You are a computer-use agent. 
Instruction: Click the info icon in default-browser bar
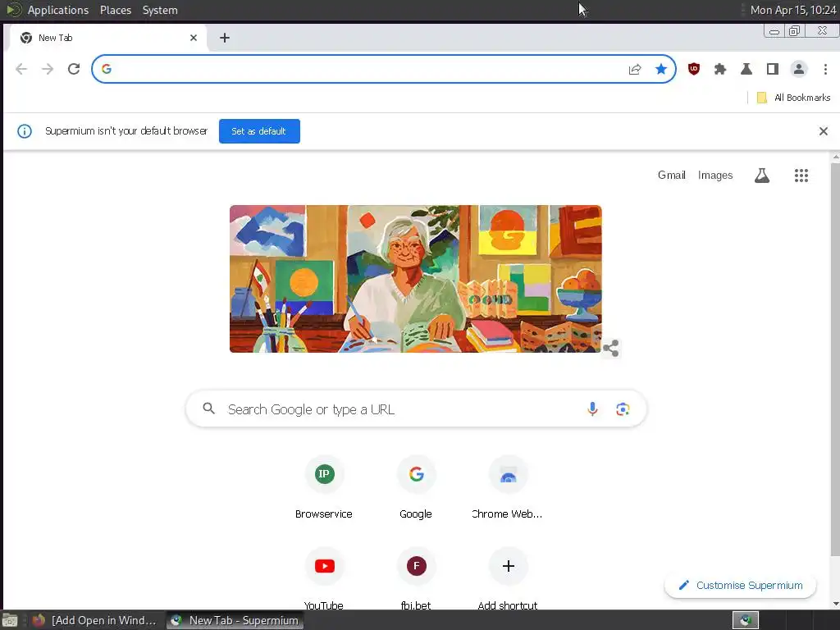tap(25, 131)
